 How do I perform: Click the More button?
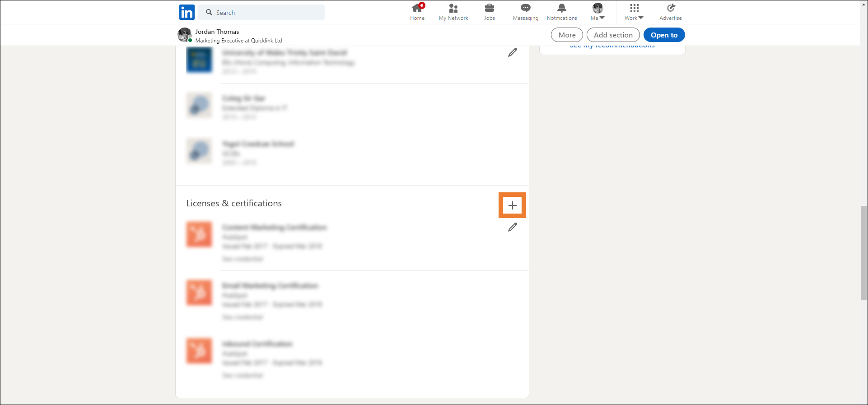(x=567, y=35)
